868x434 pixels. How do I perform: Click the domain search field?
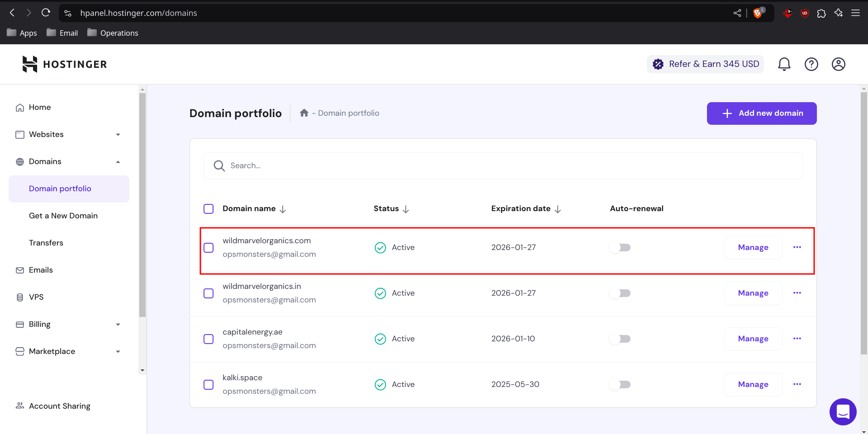point(502,166)
